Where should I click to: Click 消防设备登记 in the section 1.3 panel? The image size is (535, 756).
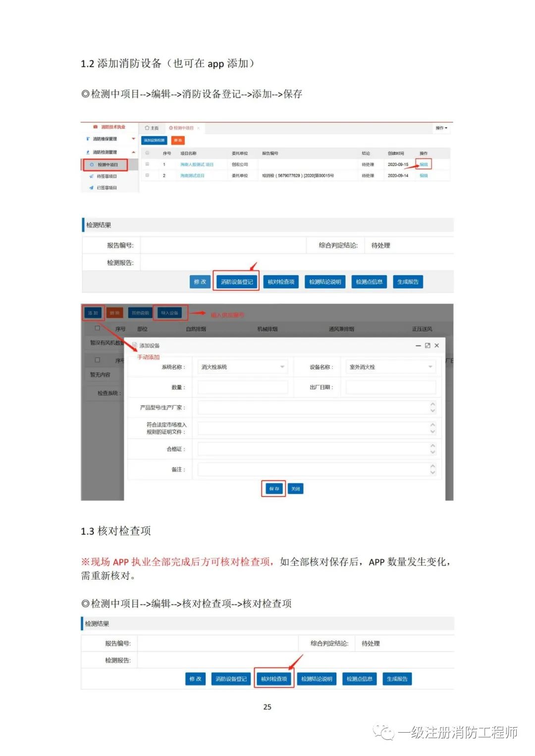[x=231, y=679]
